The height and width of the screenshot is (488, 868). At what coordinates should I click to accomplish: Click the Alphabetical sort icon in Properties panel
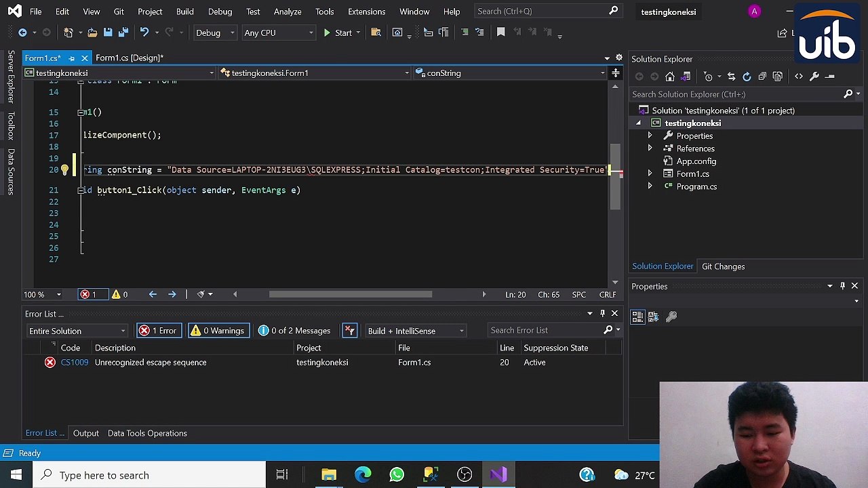click(654, 317)
